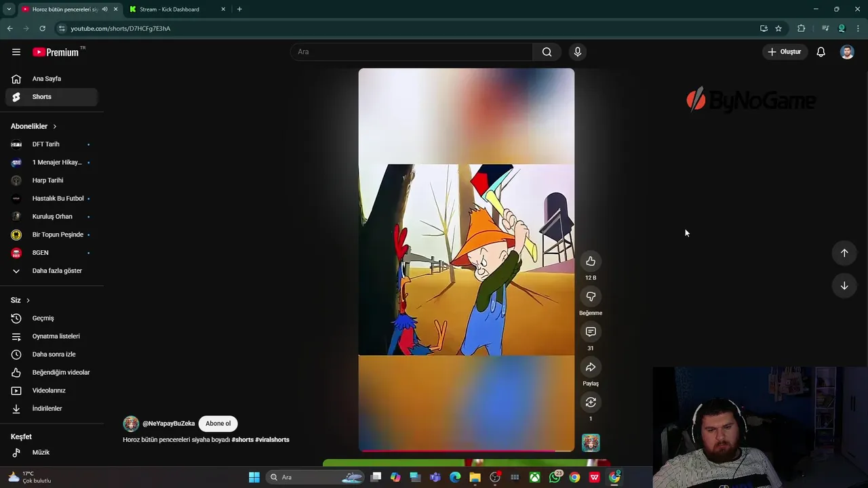Open the browser extensions puzzle icon

(x=802, y=28)
